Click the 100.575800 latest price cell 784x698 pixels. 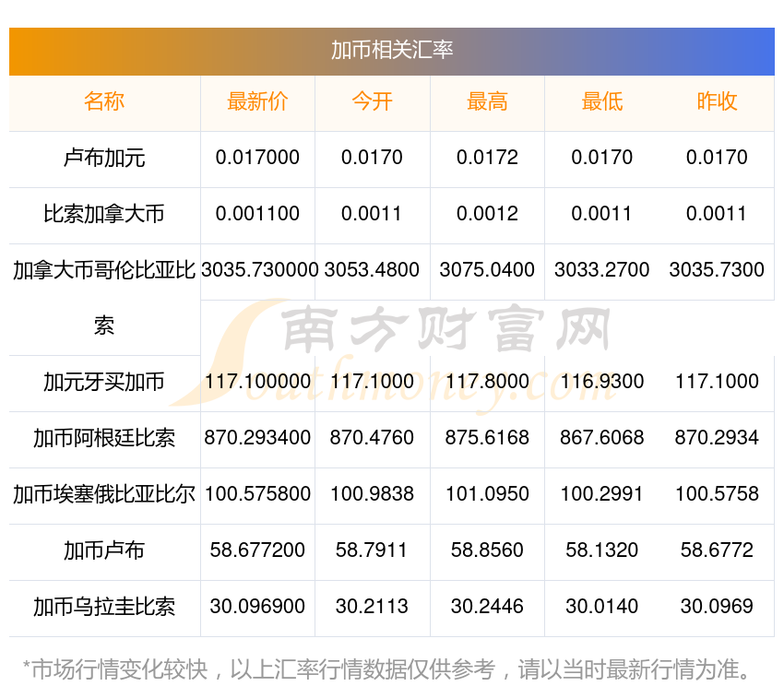[257, 494]
